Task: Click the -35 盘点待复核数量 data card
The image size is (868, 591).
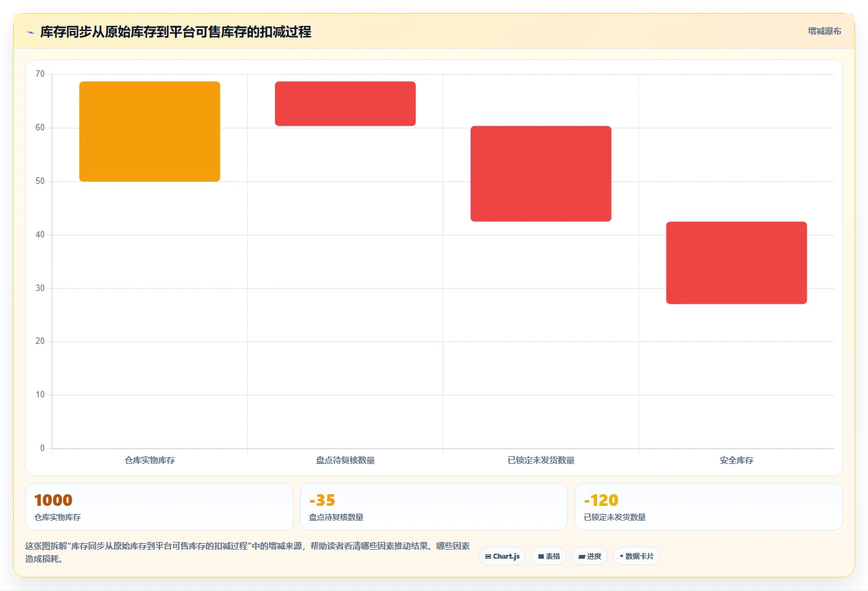Action: 434,506
